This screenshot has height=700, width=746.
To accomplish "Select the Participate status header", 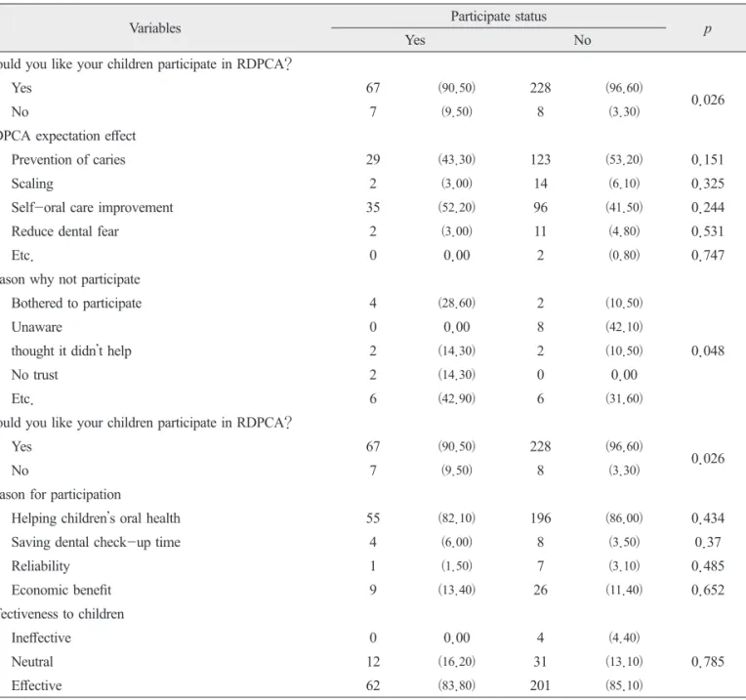I will 499,17.
